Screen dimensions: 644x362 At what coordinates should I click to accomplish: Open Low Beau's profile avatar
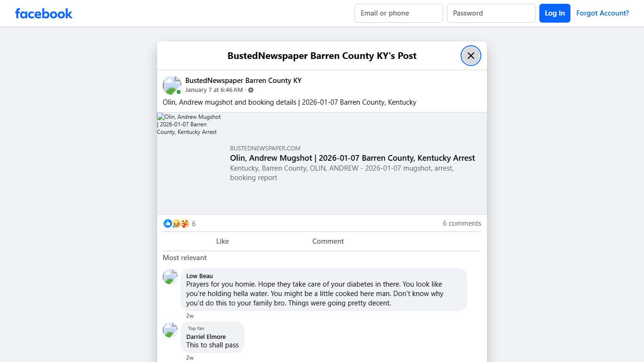pos(170,277)
